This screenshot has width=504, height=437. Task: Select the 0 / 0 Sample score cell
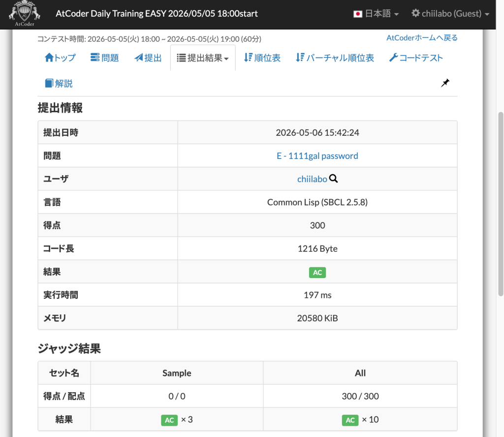(x=177, y=396)
